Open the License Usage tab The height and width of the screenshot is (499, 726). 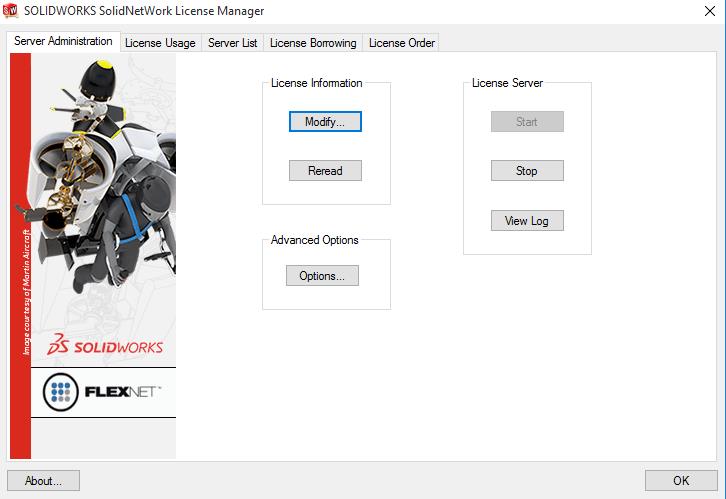[160, 43]
